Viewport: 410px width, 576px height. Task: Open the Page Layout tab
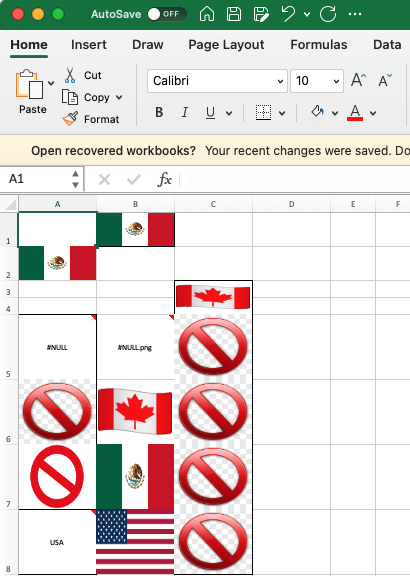[226, 44]
